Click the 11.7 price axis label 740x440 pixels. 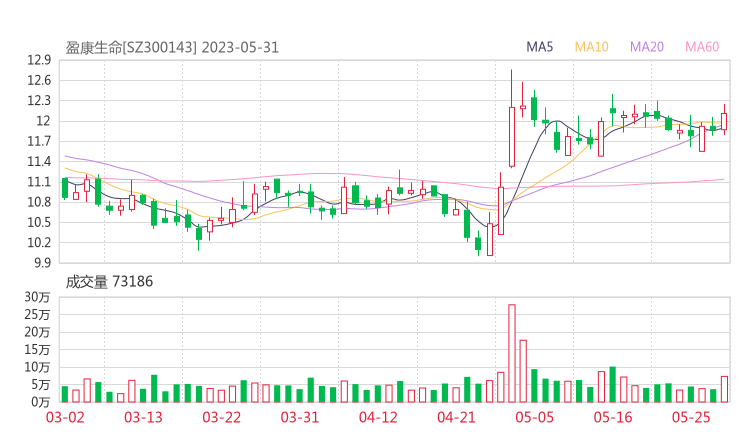[x=39, y=141]
